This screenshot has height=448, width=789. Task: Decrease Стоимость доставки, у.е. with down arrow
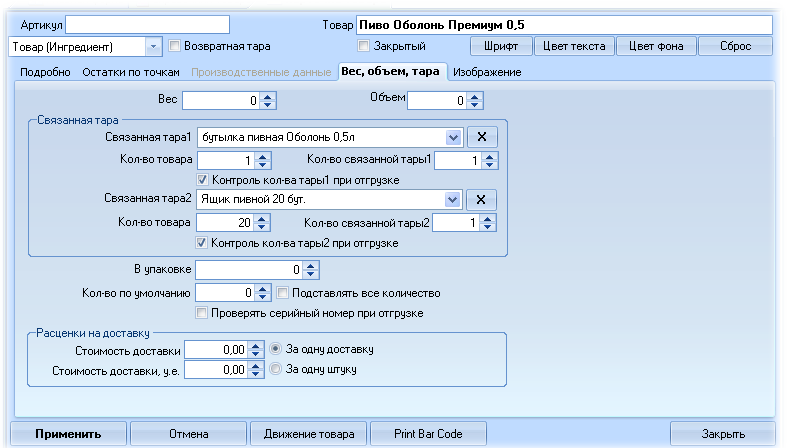(x=256, y=374)
